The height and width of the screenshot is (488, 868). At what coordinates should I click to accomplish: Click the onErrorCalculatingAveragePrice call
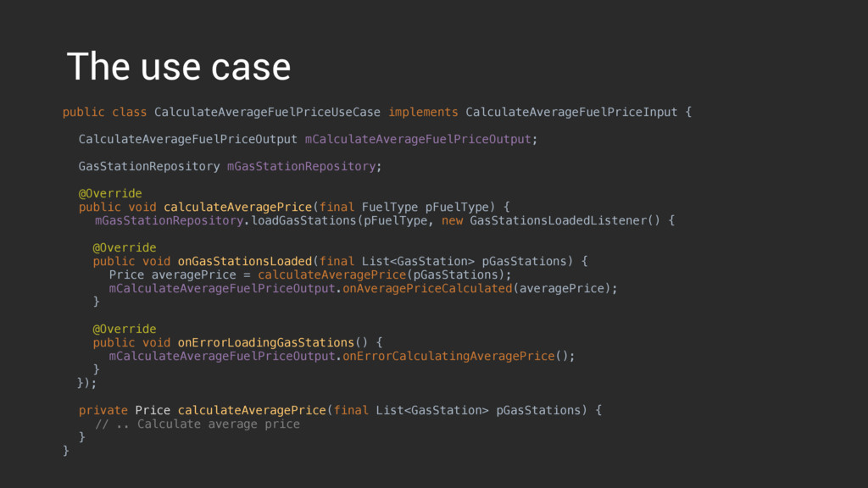tap(448, 357)
